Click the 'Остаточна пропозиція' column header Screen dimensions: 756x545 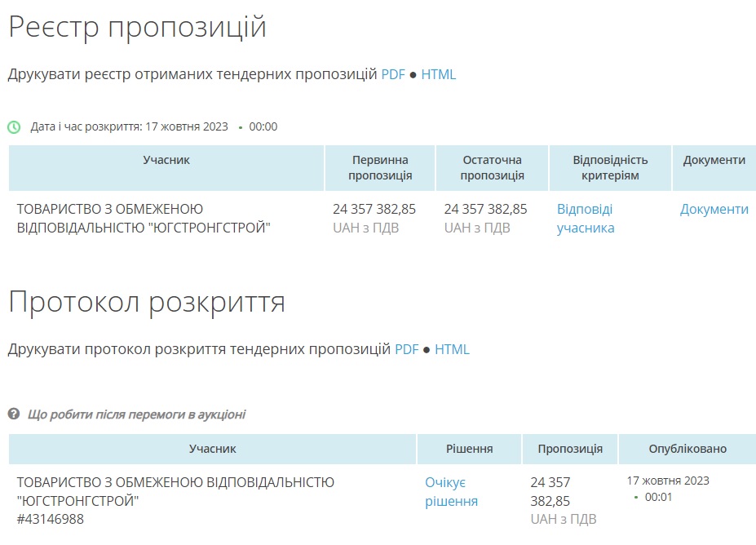492,167
